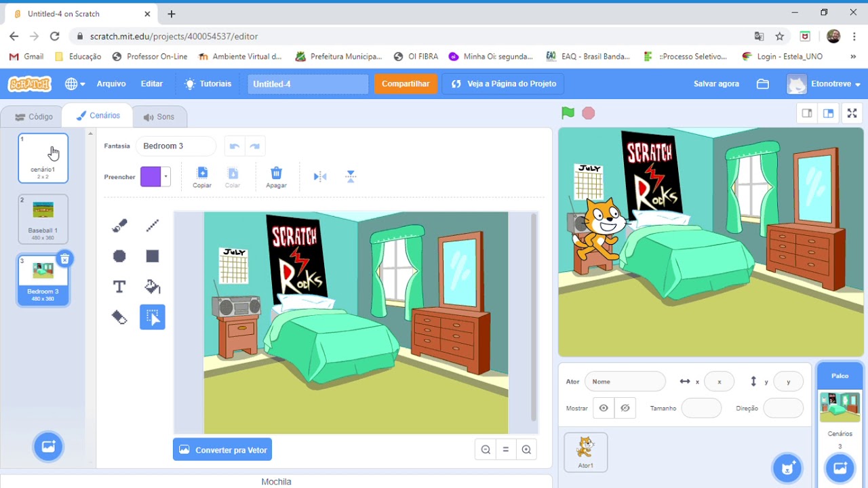Choose a stage backdrop button
The image size is (868, 488).
840,468
